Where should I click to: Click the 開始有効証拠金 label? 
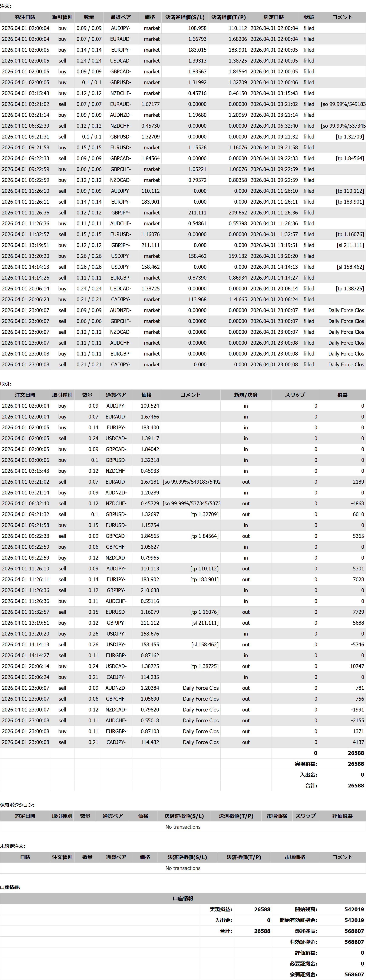tap(298, 920)
